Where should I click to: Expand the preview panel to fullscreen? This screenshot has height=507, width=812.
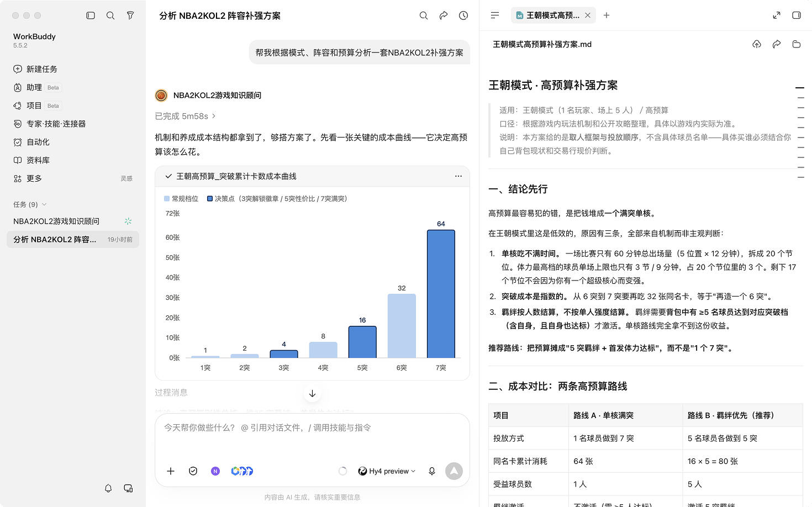[x=777, y=15]
